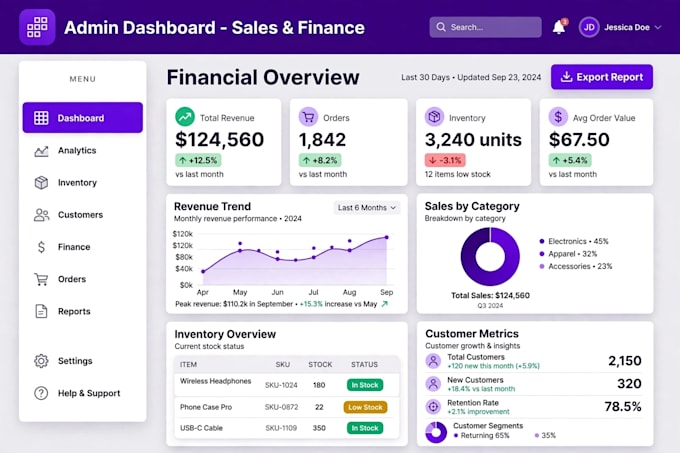This screenshot has width=680, height=453.
Task: Click the JD user avatar
Action: click(x=589, y=27)
